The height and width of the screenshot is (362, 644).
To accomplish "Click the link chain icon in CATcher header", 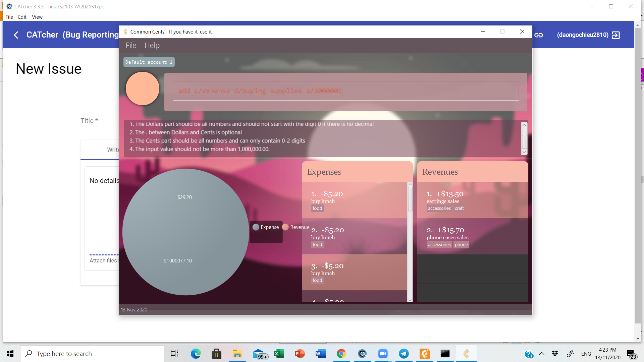I will [x=539, y=35].
